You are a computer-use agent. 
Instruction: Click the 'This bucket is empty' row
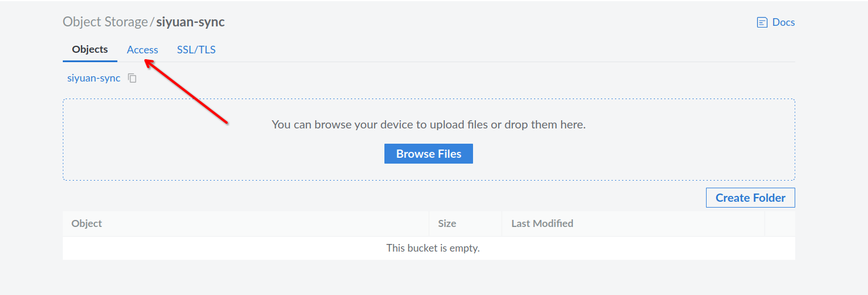[x=433, y=248]
